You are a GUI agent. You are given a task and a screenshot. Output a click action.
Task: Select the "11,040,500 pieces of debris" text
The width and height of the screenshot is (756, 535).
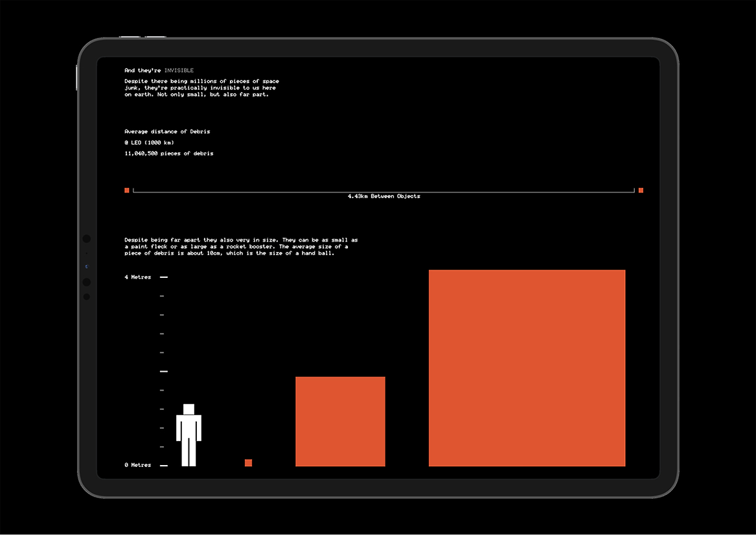pyautogui.click(x=168, y=154)
